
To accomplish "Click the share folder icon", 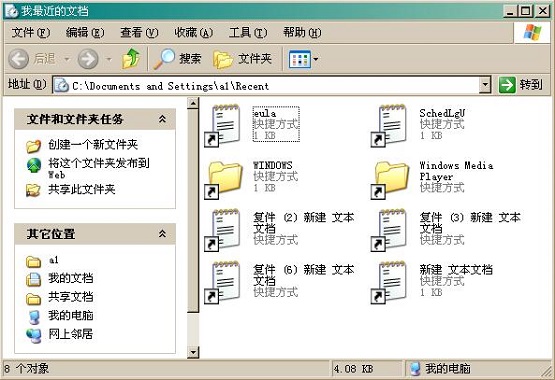I will point(33,190).
